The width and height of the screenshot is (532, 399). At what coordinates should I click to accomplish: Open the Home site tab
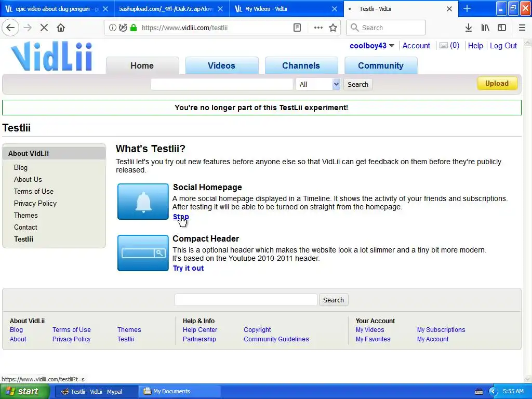tap(142, 65)
